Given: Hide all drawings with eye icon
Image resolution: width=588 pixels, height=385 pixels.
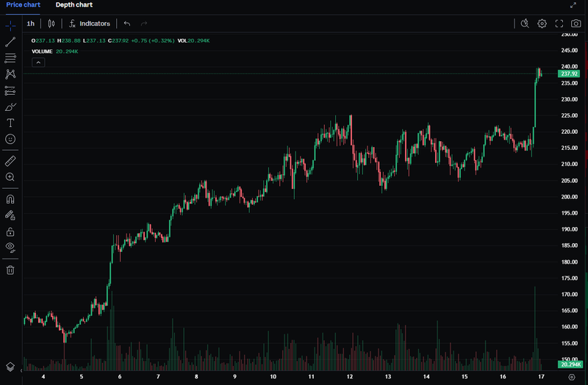Looking at the screenshot, I should pyautogui.click(x=10, y=248).
